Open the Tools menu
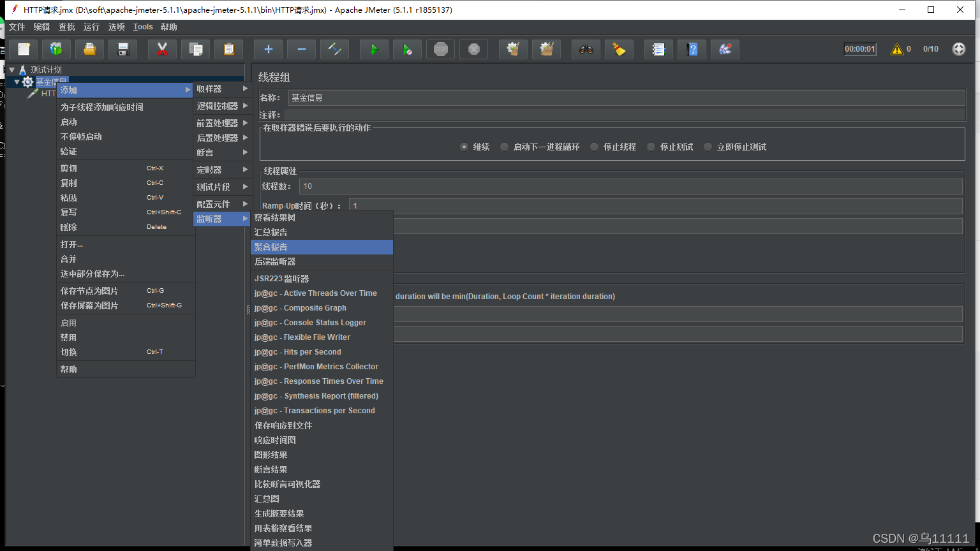980x551 pixels. [x=143, y=27]
